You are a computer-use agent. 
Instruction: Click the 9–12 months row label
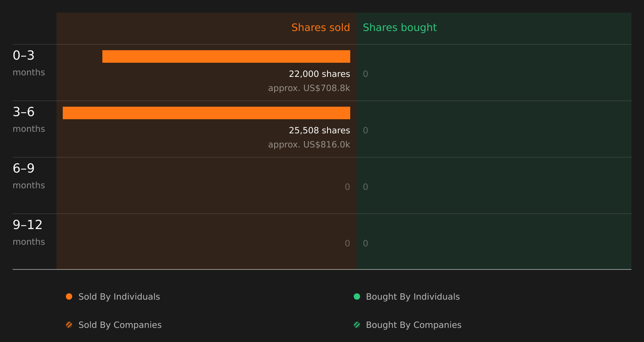click(x=29, y=233)
